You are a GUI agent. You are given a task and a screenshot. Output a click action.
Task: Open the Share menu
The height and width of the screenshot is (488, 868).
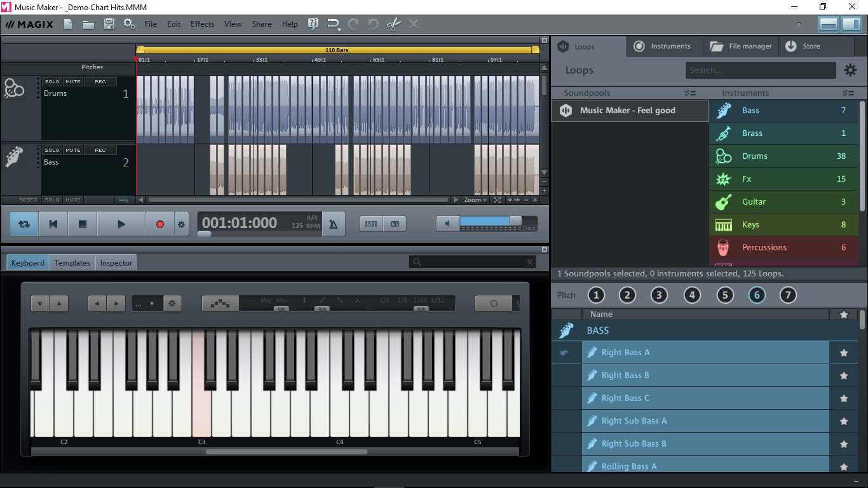tap(262, 24)
